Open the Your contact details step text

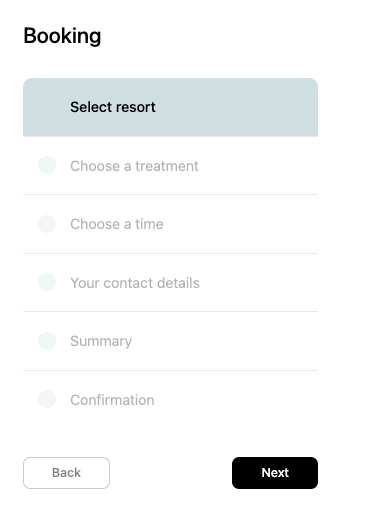click(x=135, y=283)
